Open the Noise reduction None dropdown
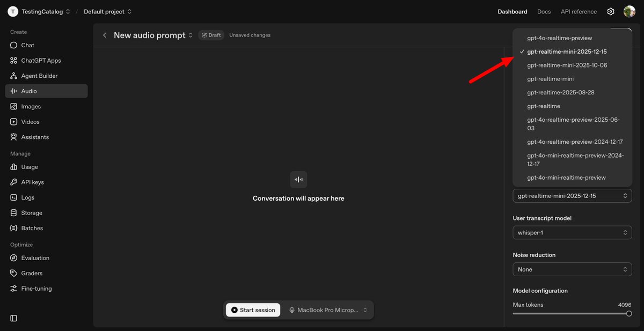 pyautogui.click(x=572, y=269)
